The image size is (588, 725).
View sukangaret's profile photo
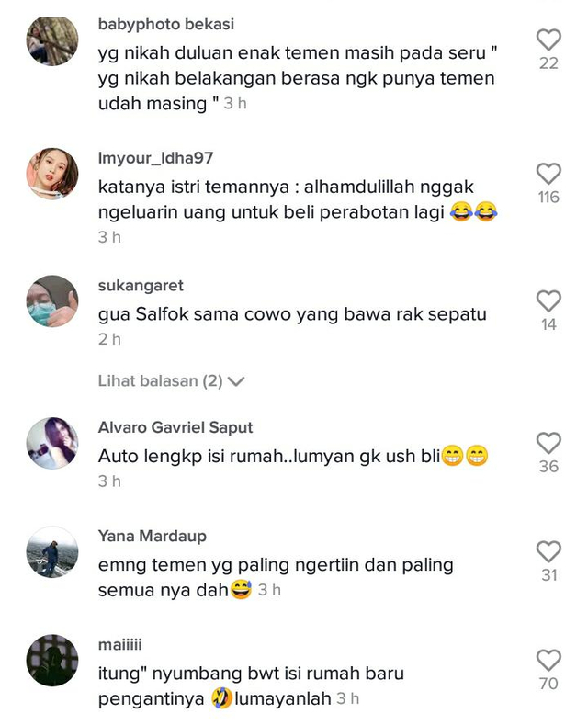click(51, 301)
